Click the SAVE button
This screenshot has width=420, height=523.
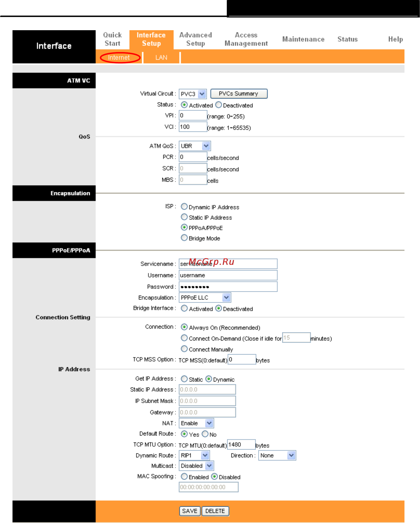coord(190,511)
